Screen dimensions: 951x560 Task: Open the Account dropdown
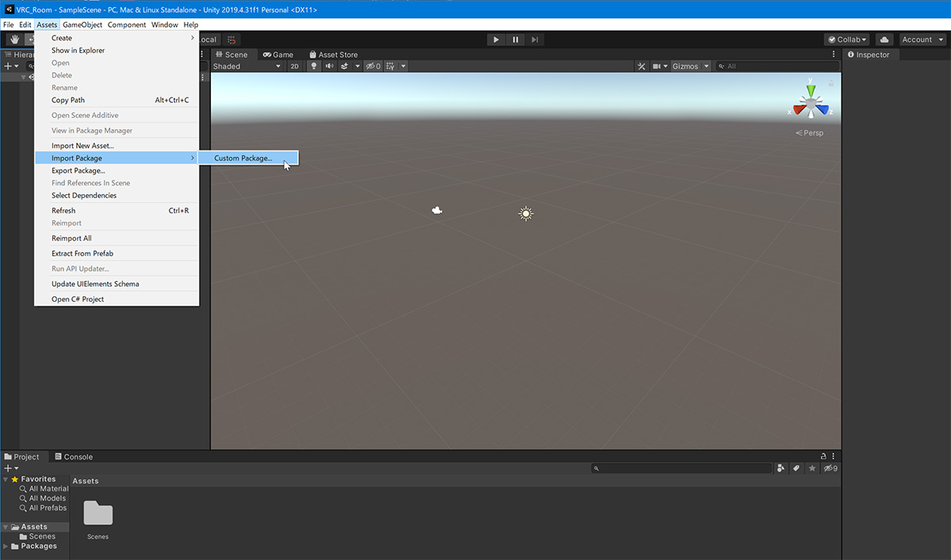pyautogui.click(x=921, y=40)
